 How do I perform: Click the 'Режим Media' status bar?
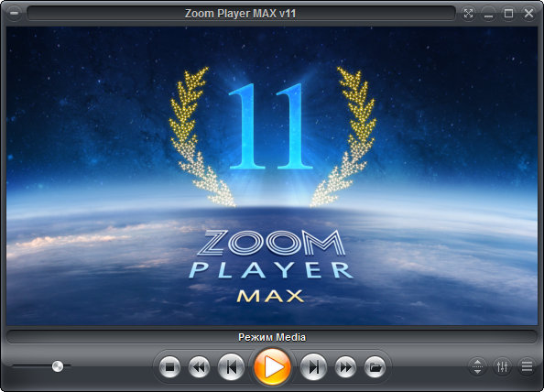(272, 337)
